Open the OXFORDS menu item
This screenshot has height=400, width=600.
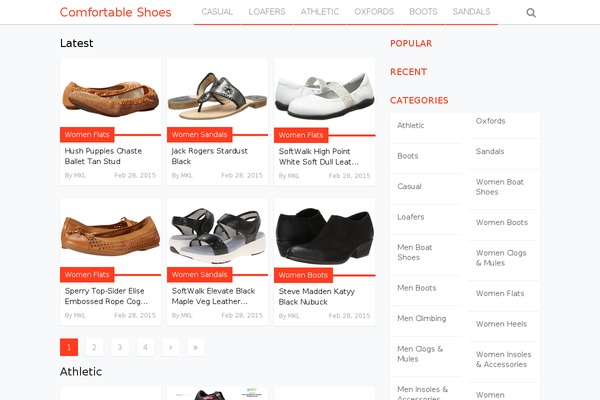point(374,12)
